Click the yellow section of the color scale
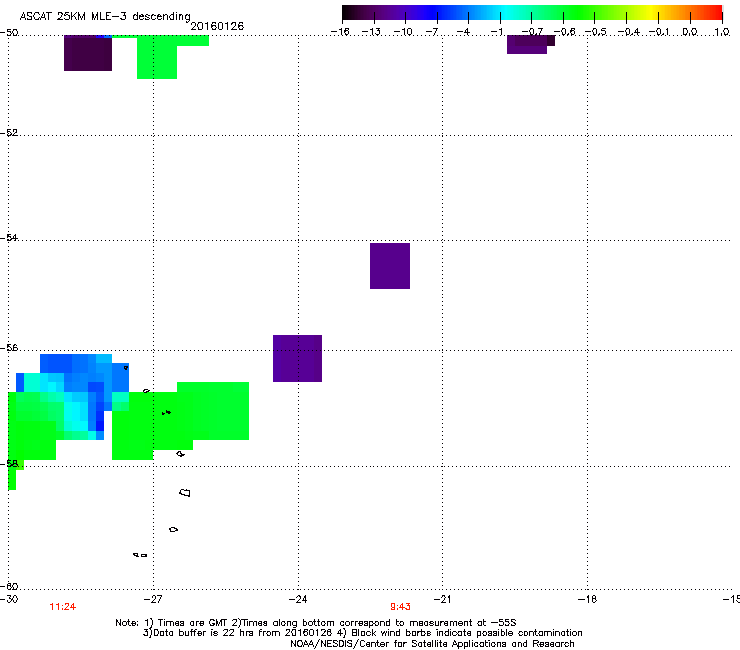 pyautogui.click(x=651, y=13)
